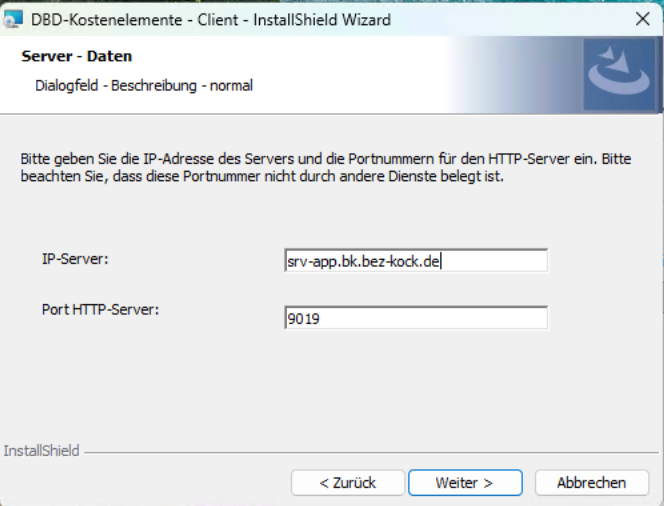The image size is (664, 506).
Task: Click the 'Port HTTP-Server:' label
Action: coord(100,310)
